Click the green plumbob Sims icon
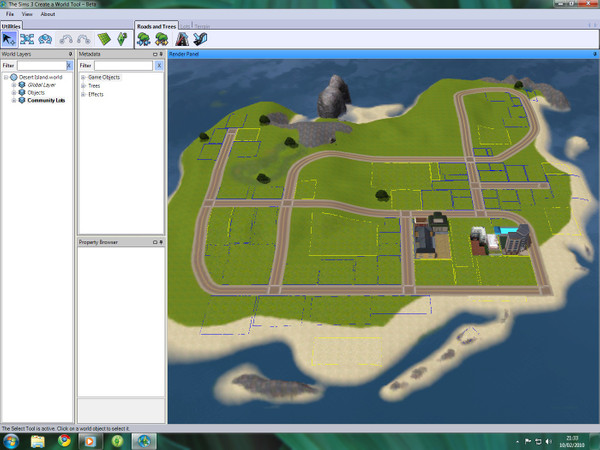This screenshot has height=450, width=600. click(x=121, y=38)
